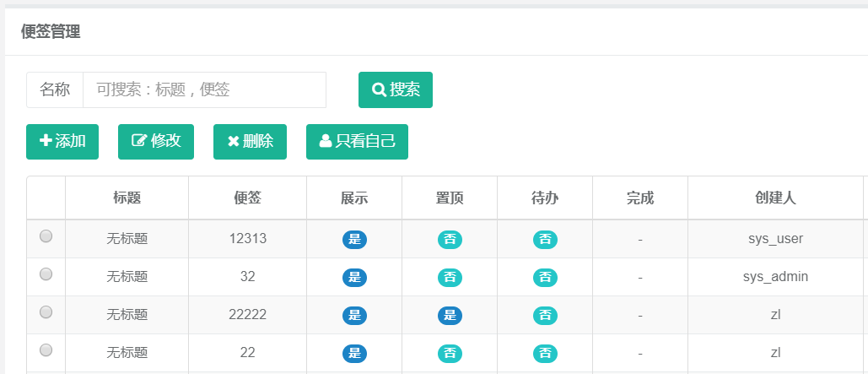Click the 待办 否 badge in sys_admin row
Image resolution: width=868 pixels, height=374 pixels.
click(x=545, y=278)
